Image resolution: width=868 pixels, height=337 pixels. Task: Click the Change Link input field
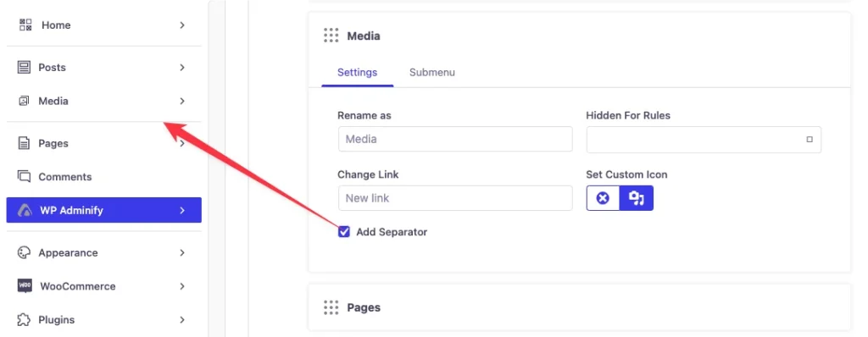455,198
